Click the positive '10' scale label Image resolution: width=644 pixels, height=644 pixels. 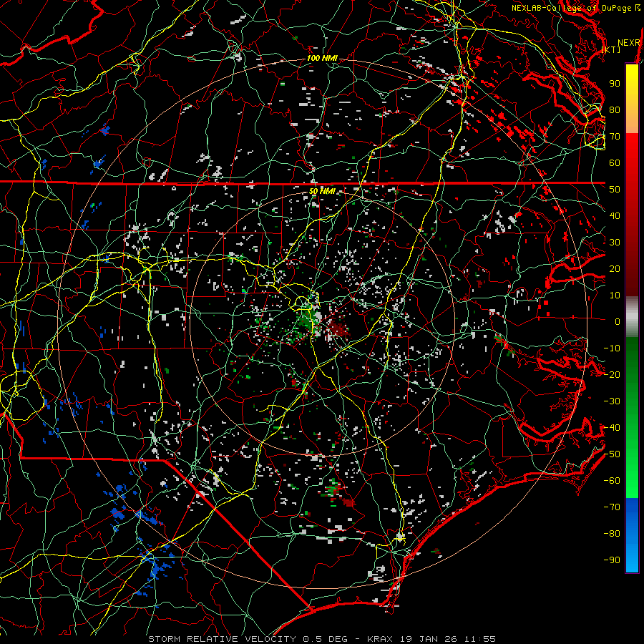click(x=615, y=296)
